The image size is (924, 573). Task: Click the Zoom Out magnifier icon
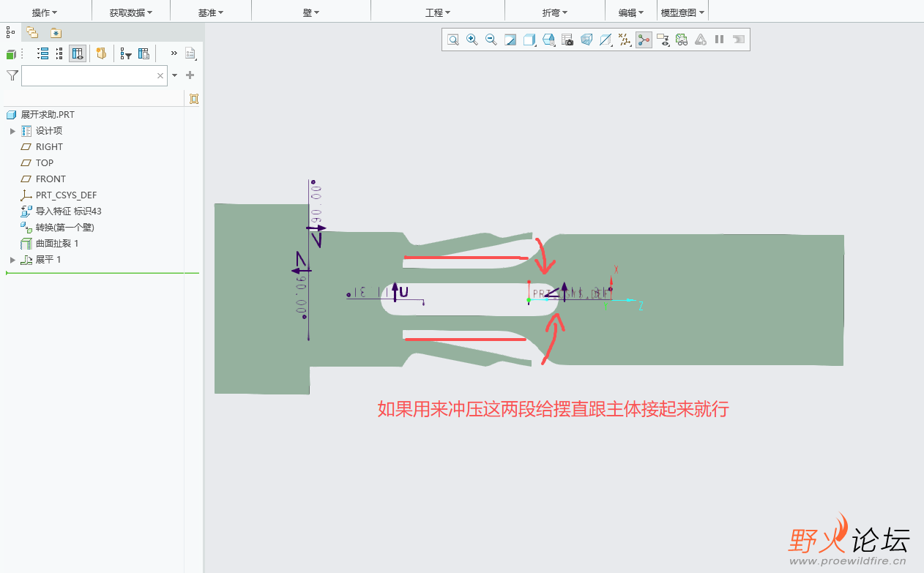(491, 40)
